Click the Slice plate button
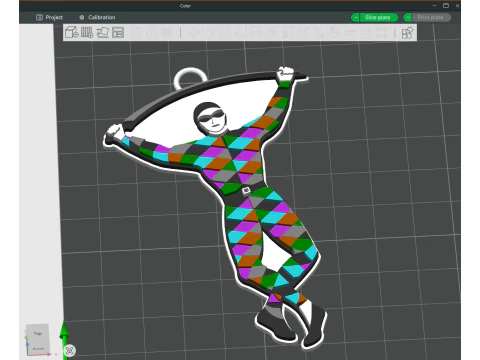The width and height of the screenshot is (480, 360). click(x=378, y=17)
